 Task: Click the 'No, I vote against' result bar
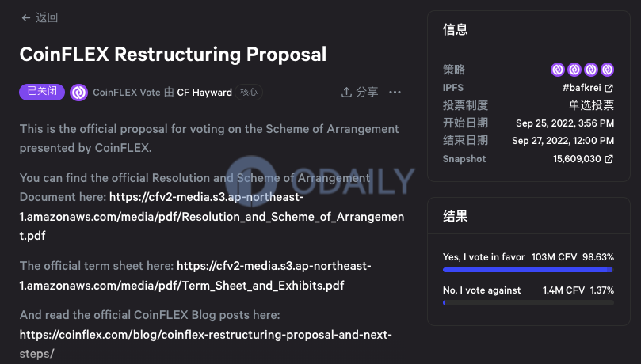pyautogui.click(x=528, y=303)
